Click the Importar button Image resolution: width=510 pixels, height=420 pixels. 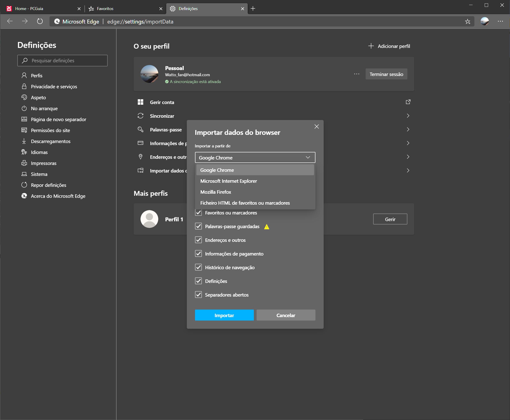[224, 315]
